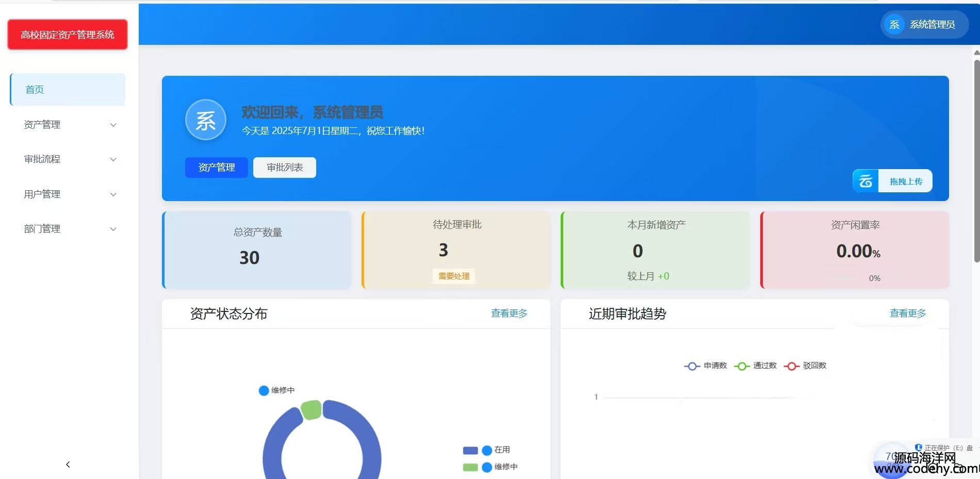Hide the 通过数 series in trend chart
The height and width of the screenshot is (479, 980).
coord(755,366)
